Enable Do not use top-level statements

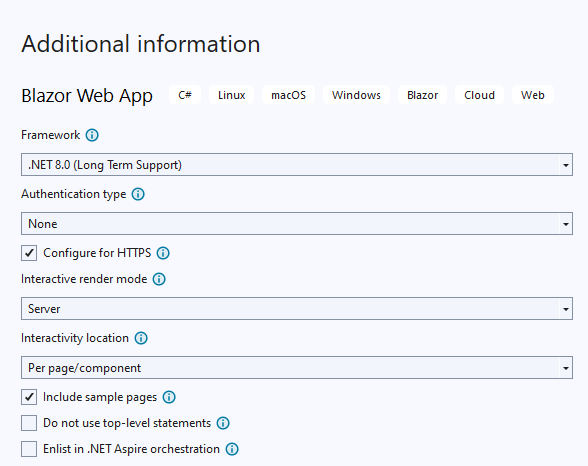[x=29, y=423]
